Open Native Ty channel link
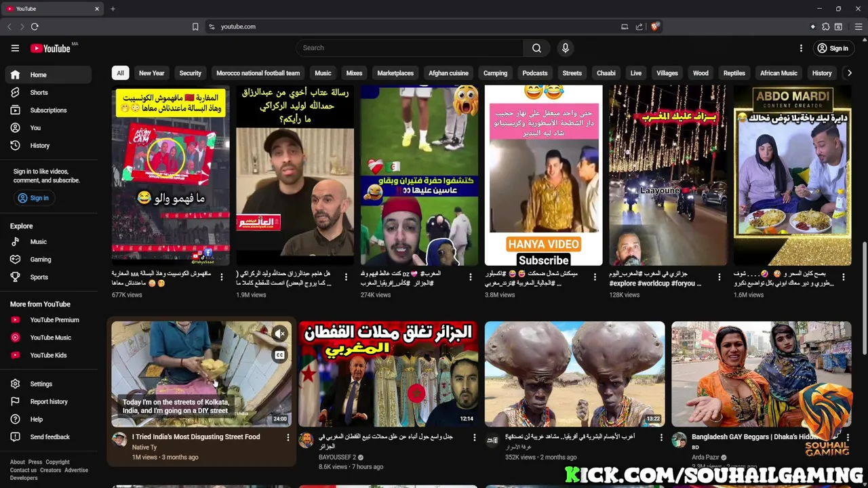 coord(144,447)
